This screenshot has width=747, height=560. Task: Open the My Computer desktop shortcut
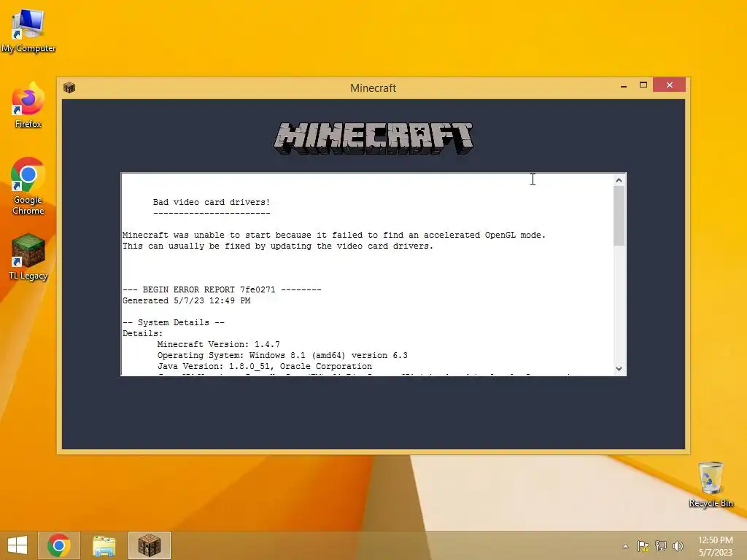point(28,30)
